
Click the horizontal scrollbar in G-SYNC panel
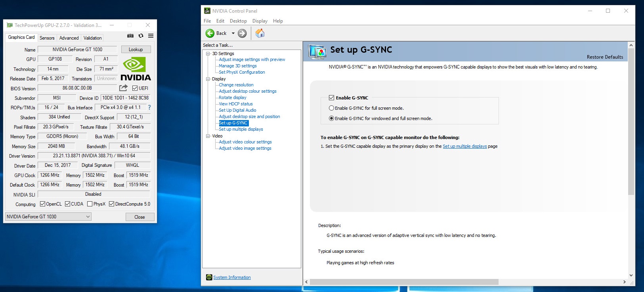point(404,282)
